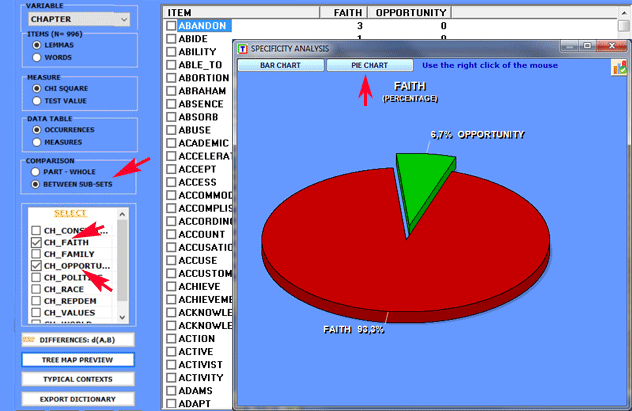
Task: Click the DIFFERENCES: d(A,B) button
Action: pyautogui.click(x=78, y=340)
